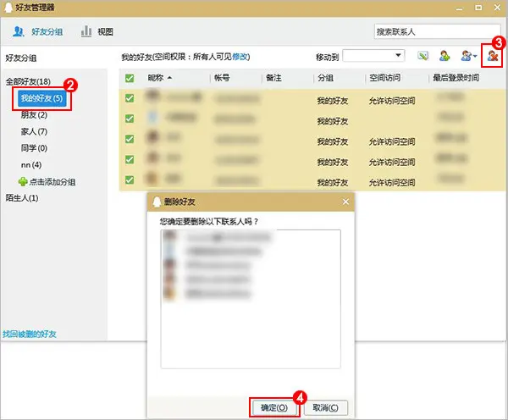Click 我的好友 cell in second friend row
This screenshot has width=508, height=420.
pyautogui.click(x=333, y=121)
